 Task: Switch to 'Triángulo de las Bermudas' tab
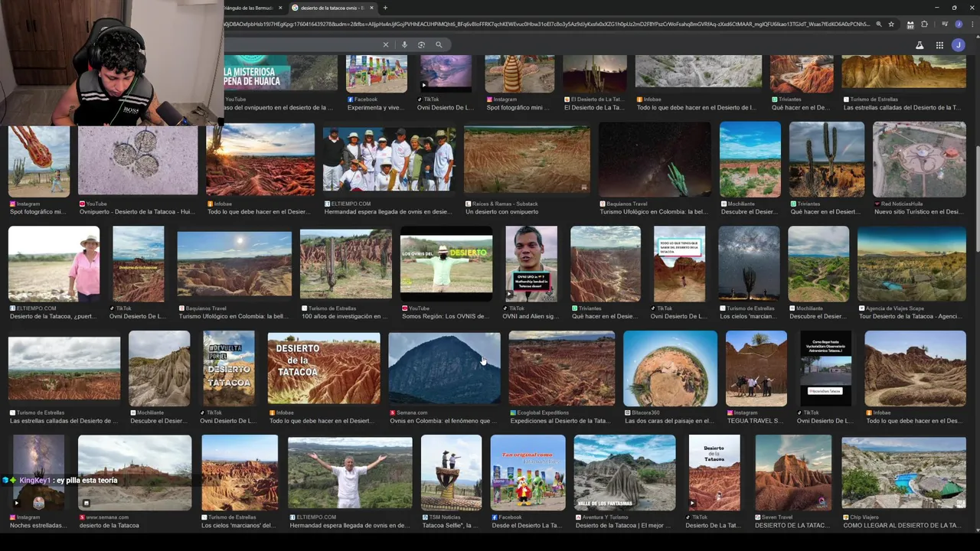point(249,8)
